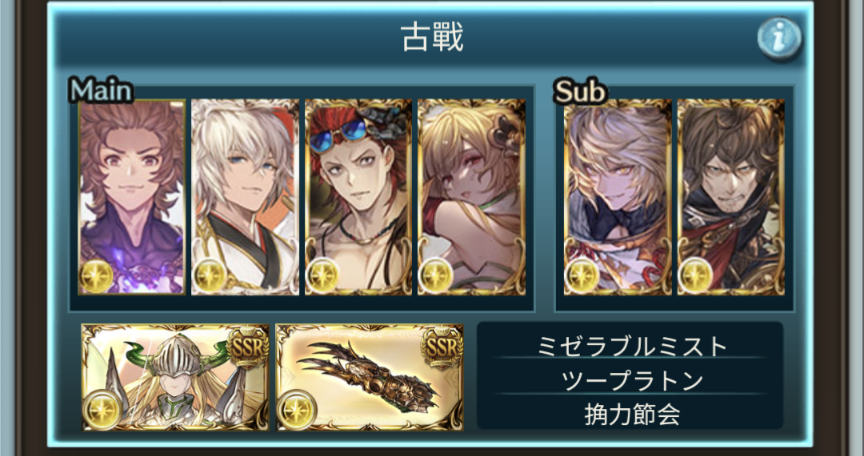The image size is (864, 456).
Task: Tap gold star badge on red-scarf Sub character
Action: pyautogui.click(x=695, y=276)
